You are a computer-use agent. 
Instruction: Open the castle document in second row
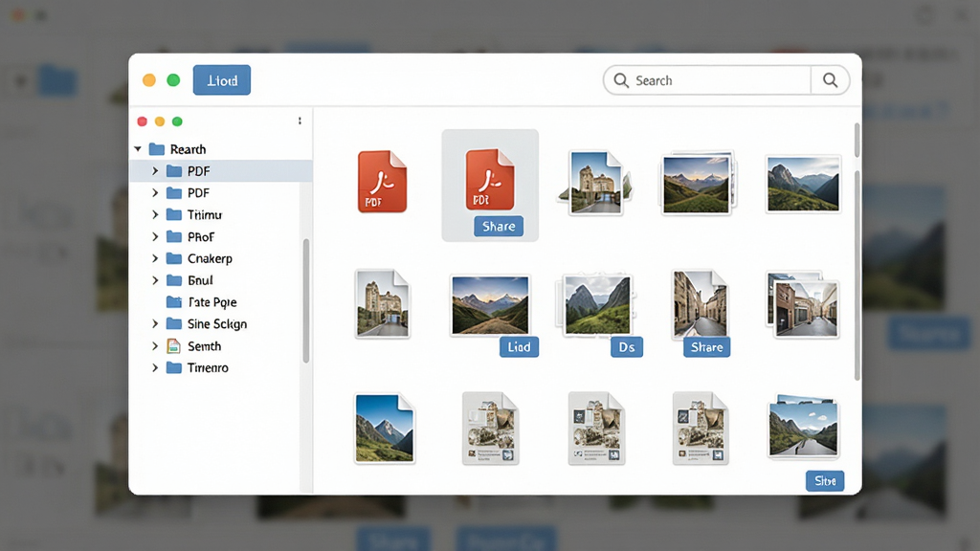[x=383, y=304]
